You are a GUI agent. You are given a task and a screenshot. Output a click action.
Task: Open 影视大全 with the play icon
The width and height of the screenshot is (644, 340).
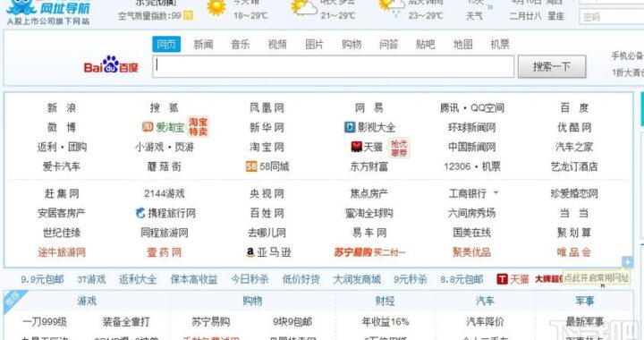pos(369,127)
